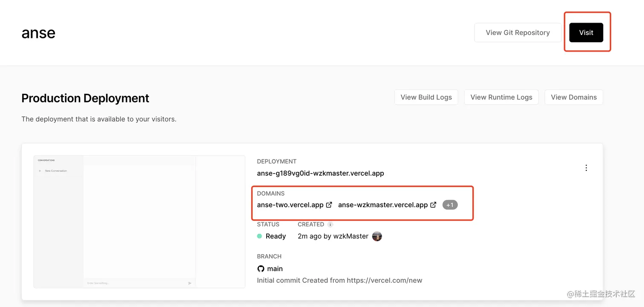
Task: Open View Runtime Logs
Action: click(x=501, y=97)
